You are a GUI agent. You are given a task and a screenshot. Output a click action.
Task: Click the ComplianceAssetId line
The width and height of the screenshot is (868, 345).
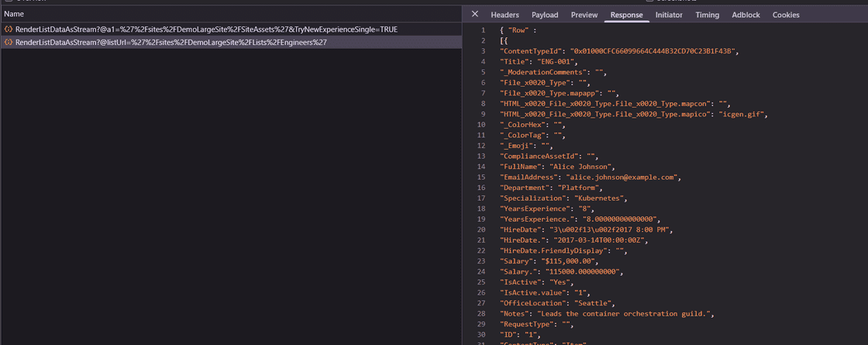coord(549,156)
